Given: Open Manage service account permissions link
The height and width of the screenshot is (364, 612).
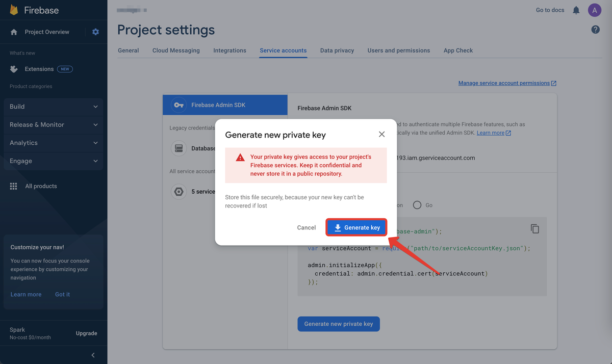Looking at the screenshot, I should click(507, 83).
